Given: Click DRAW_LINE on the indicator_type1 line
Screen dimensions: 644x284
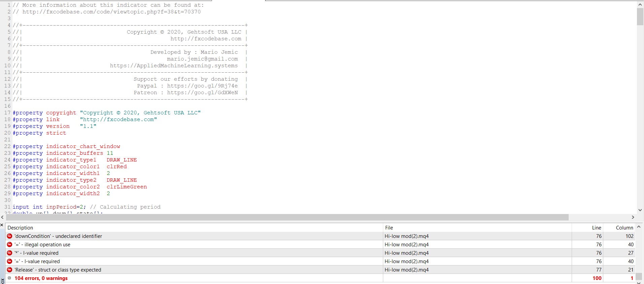Looking at the screenshot, I should pos(122,160).
